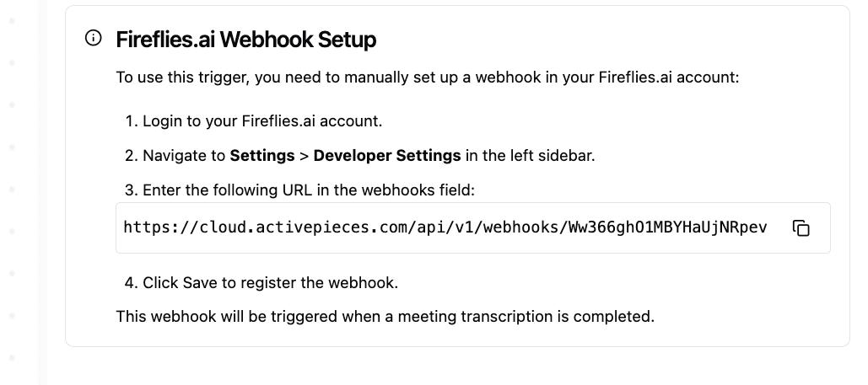Click the Ww366ghO1MBYHaUjNRpev ID in the URL
The image size is (868, 385).
point(667,227)
